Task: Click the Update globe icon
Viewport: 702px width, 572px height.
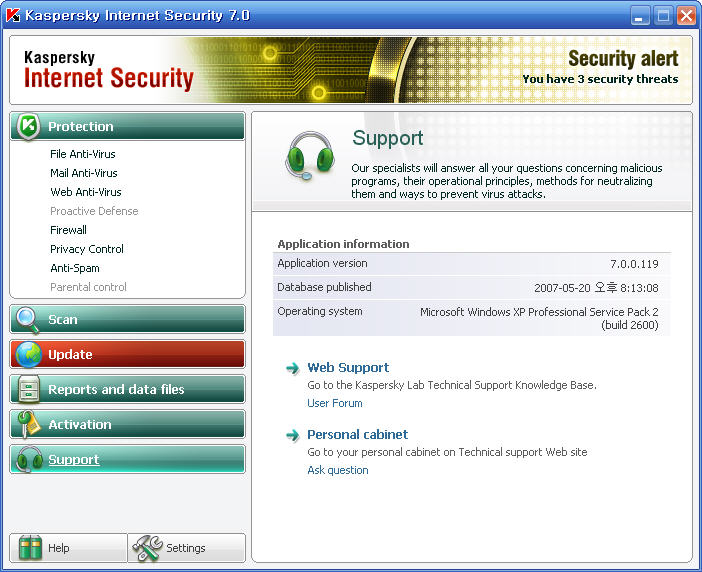Action: (28, 354)
